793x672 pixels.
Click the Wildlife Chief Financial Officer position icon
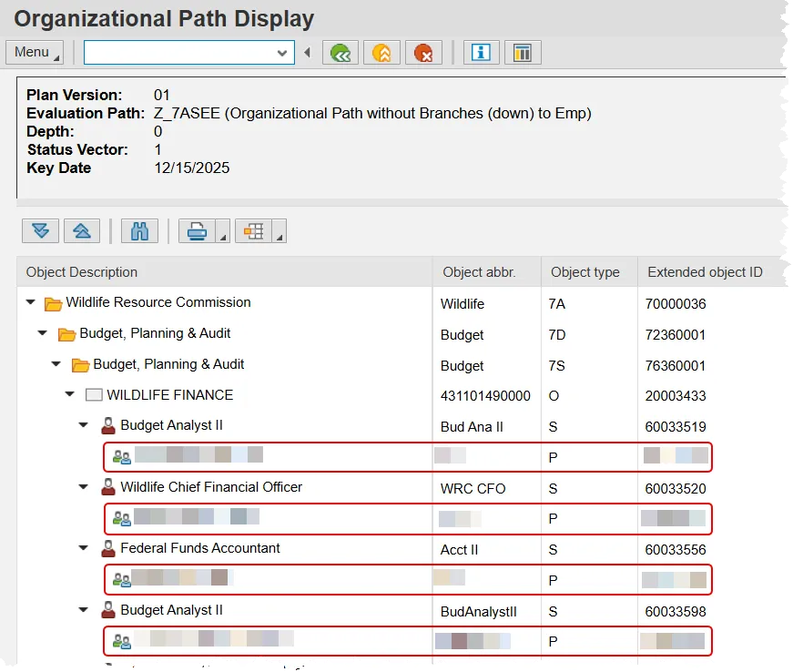108,488
